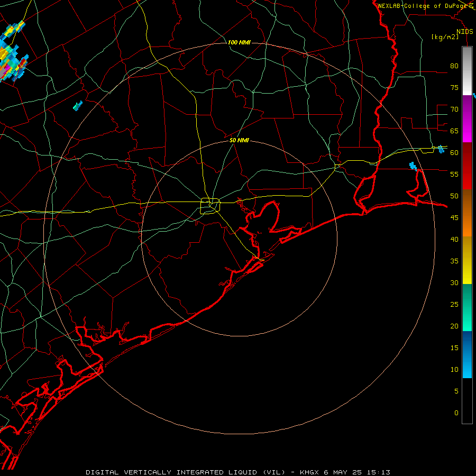Click the scale value 80
The height and width of the screenshot is (476, 476).
(454, 66)
